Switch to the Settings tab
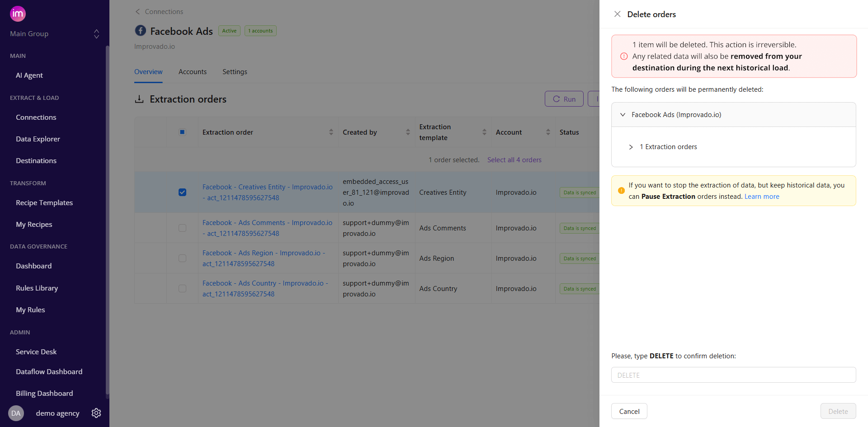Screen dimensions: 868x427 [x=235, y=72]
